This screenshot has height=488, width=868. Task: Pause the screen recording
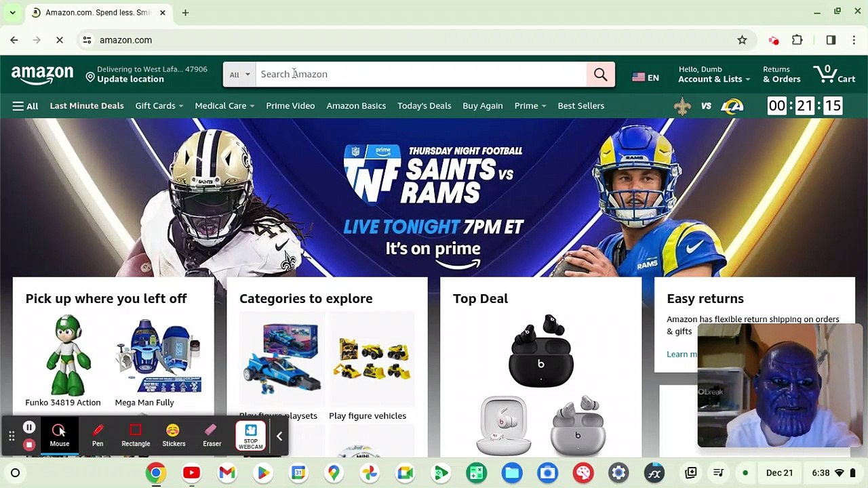pyautogui.click(x=29, y=428)
